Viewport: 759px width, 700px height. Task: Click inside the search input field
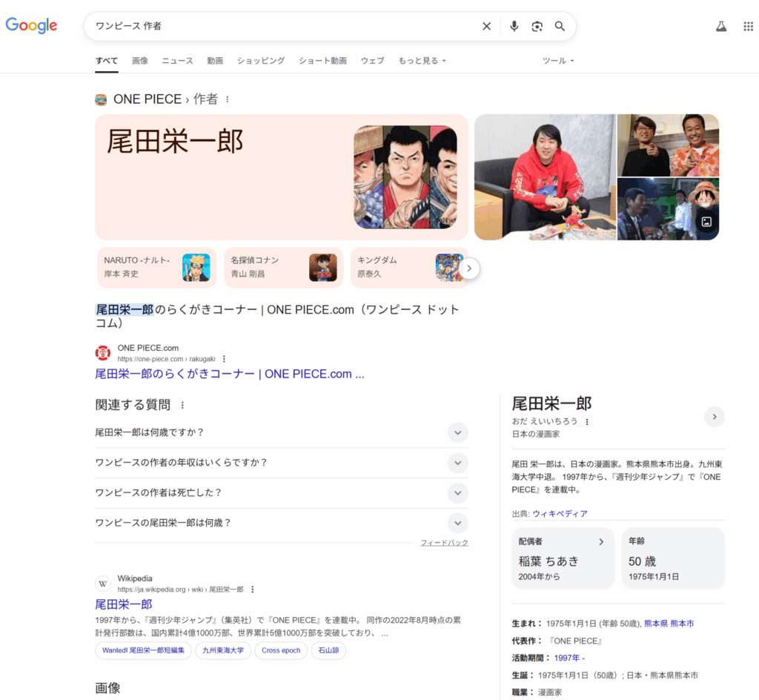coord(282,26)
